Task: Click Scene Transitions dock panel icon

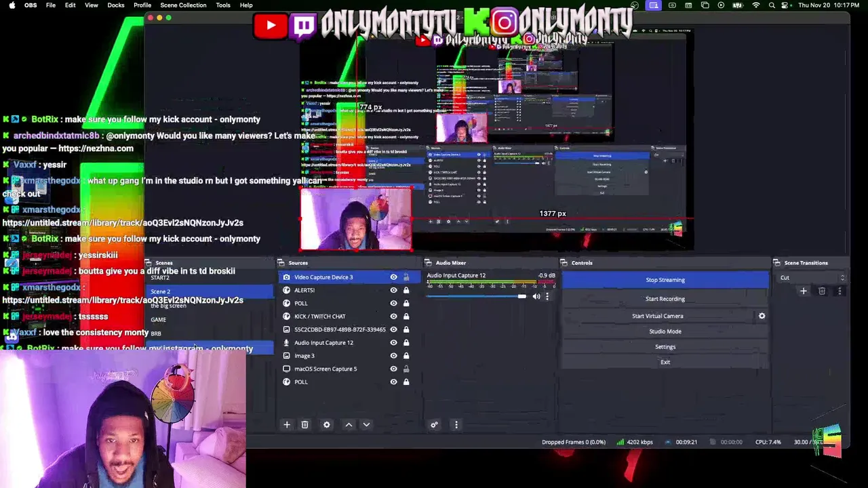Action: click(777, 263)
